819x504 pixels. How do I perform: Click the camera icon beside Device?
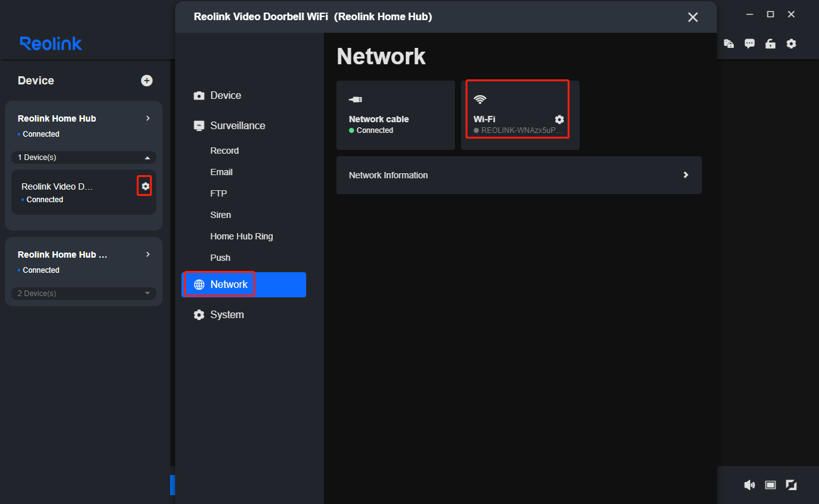[x=199, y=96]
